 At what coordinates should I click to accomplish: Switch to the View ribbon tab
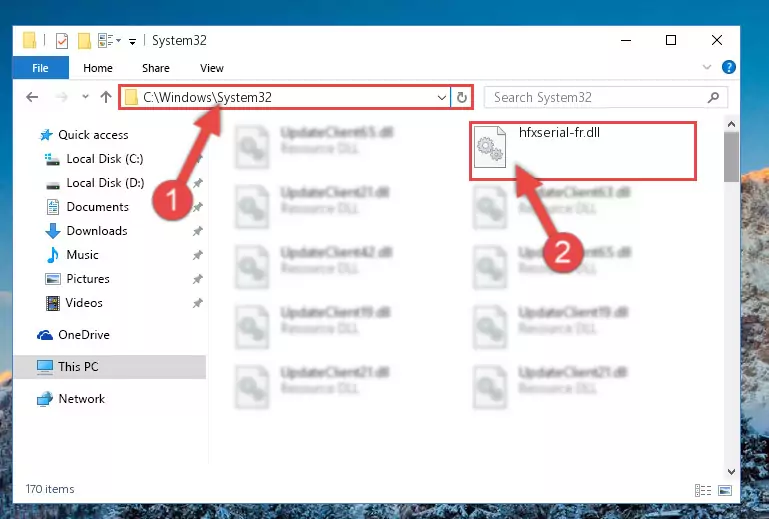tap(211, 68)
